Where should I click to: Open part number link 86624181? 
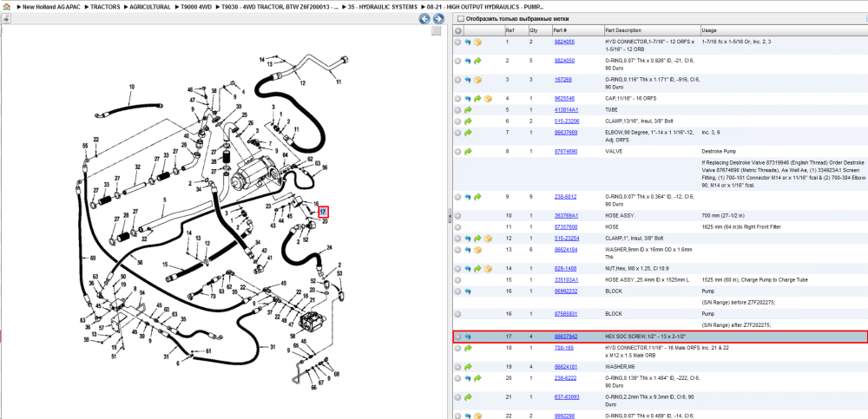tap(566, 366)
